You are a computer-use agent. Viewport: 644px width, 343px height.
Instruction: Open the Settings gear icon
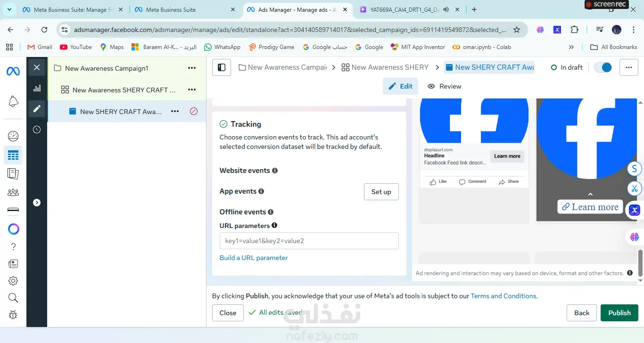click(x=13, y=281)
